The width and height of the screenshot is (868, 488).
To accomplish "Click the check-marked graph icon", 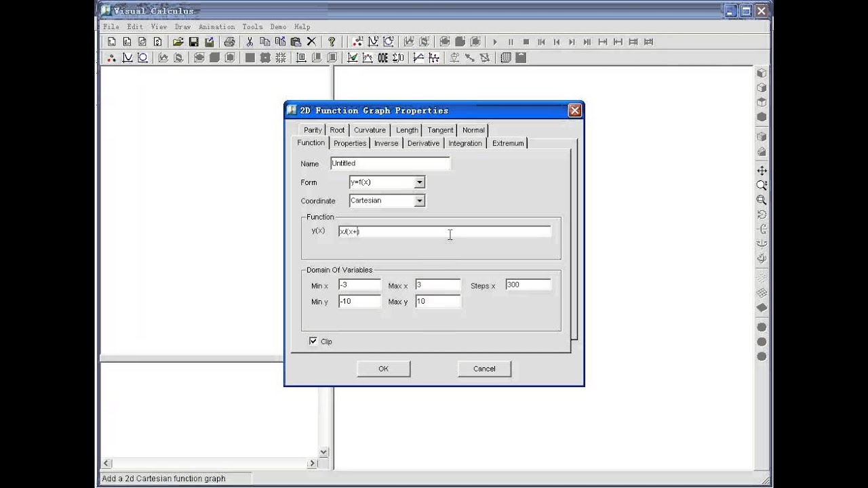I will tap(352, 58).
